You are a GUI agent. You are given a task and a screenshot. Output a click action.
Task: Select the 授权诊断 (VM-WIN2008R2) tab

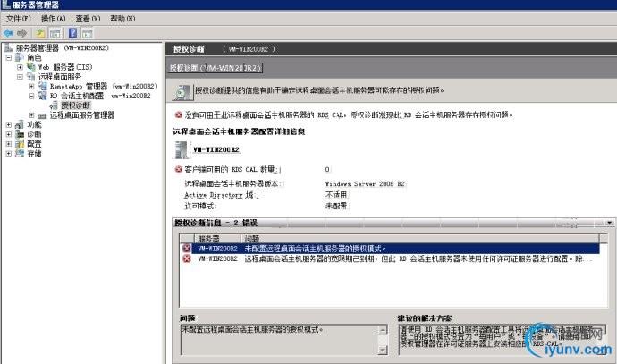[x=216, y=68]
